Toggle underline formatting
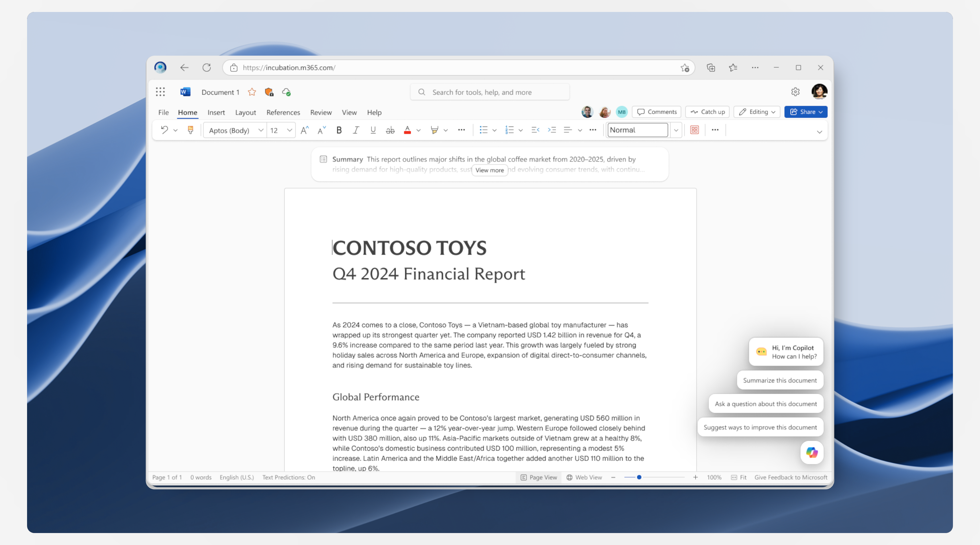This screenshot has width=980, height=545. click(373, 130)
